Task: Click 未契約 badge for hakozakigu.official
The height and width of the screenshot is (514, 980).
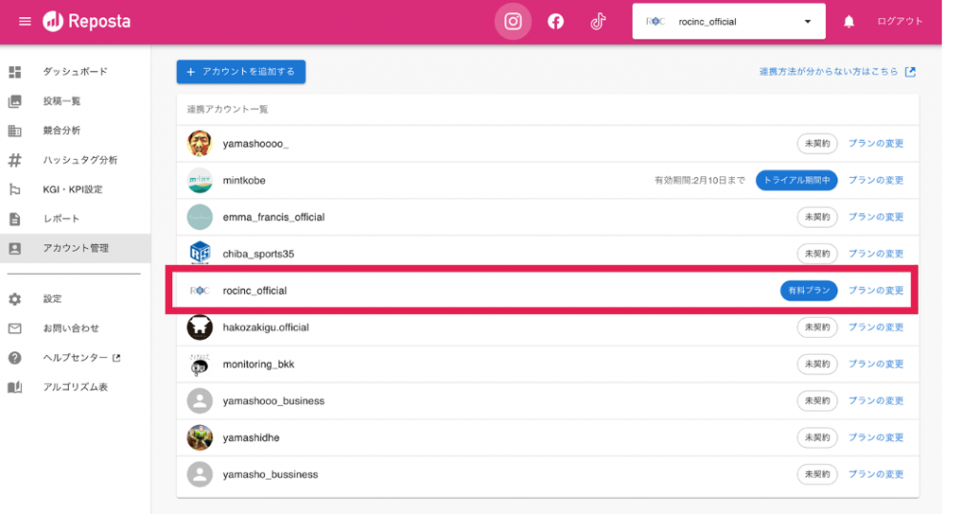Action: [x=817, y=327]
